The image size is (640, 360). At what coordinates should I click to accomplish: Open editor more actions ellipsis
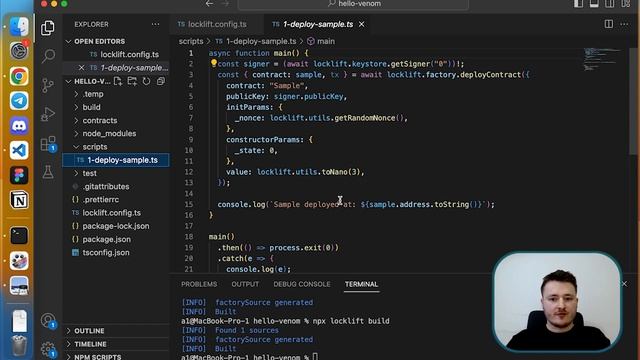pos(624,24)
